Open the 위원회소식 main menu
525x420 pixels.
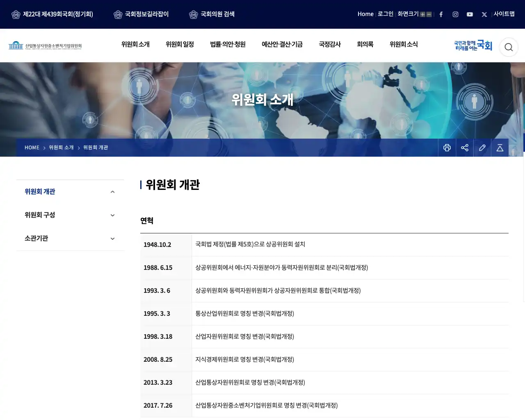click(404, 44)
